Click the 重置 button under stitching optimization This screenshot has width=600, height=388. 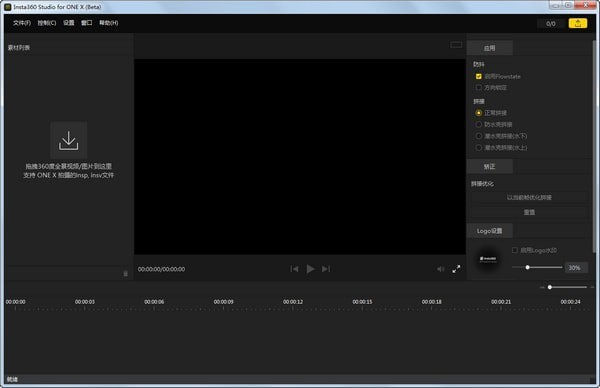[529, 212]
